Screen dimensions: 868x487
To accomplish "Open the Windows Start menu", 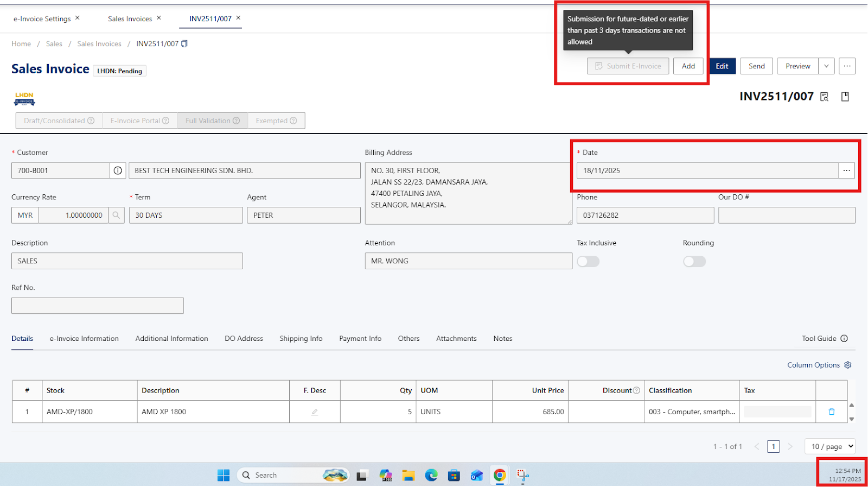I will (224, 476).
